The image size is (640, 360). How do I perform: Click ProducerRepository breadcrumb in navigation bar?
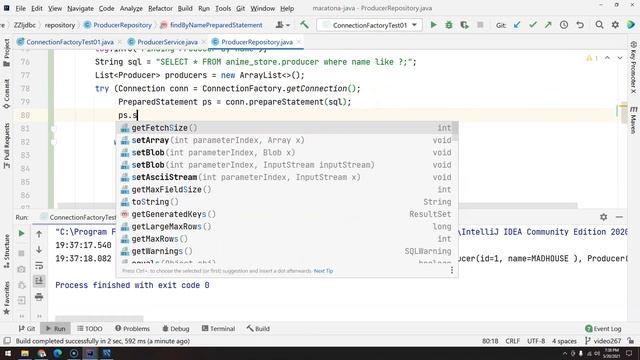pos(118,25)
